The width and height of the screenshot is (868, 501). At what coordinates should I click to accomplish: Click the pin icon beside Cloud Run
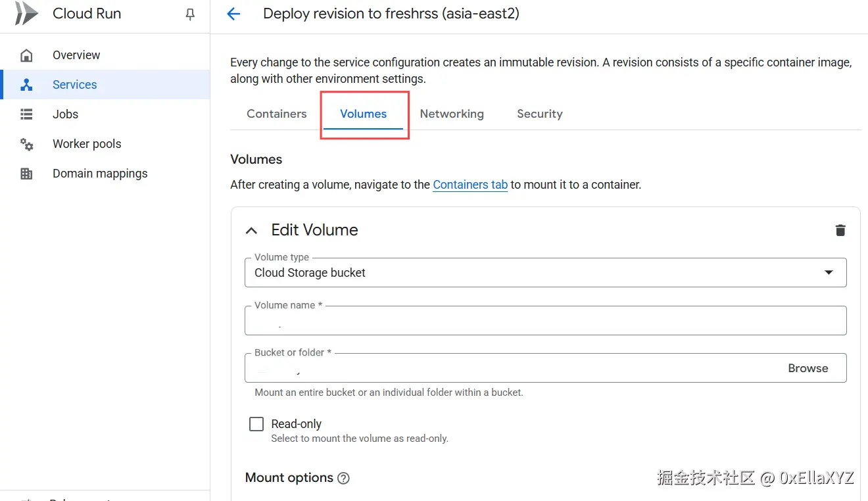click(190, 14)
